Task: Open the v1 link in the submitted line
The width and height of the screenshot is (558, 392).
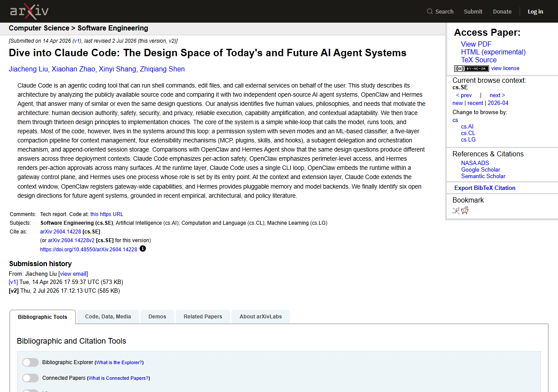Action: pos(77,41)
